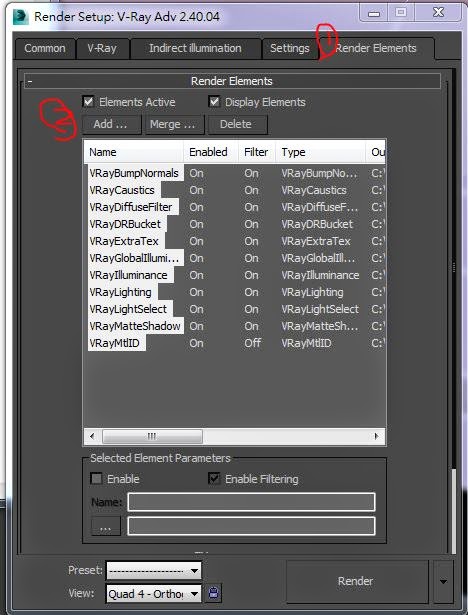Select the VRayMtlID element row
468x615 pixels.
click(235, 343)
